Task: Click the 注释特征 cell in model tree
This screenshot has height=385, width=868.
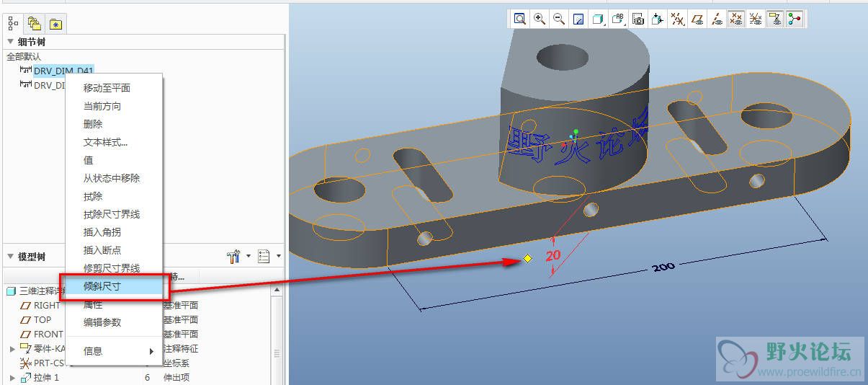Action: pos(181,348)
